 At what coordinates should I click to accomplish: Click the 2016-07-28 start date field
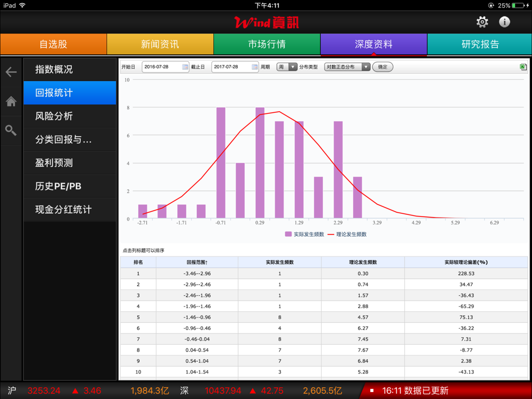click(x=161, y=67)
